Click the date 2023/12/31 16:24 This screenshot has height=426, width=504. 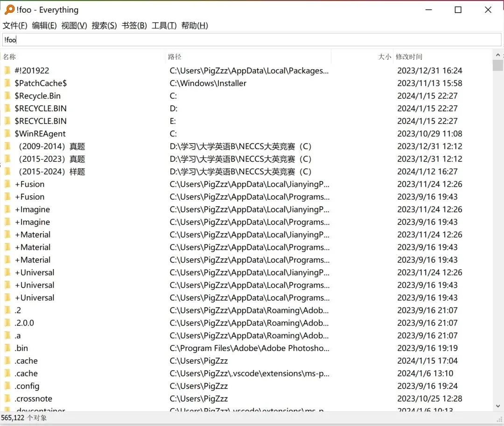coord(430,71)
